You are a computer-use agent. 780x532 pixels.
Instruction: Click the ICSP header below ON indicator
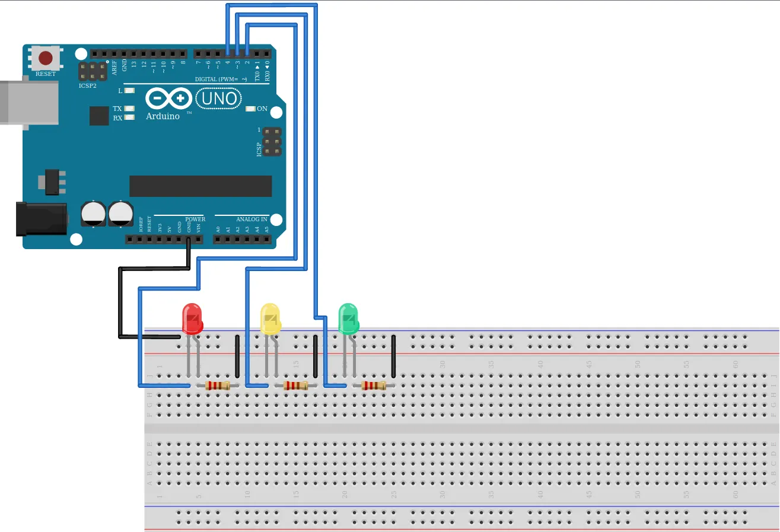point(272,142)
